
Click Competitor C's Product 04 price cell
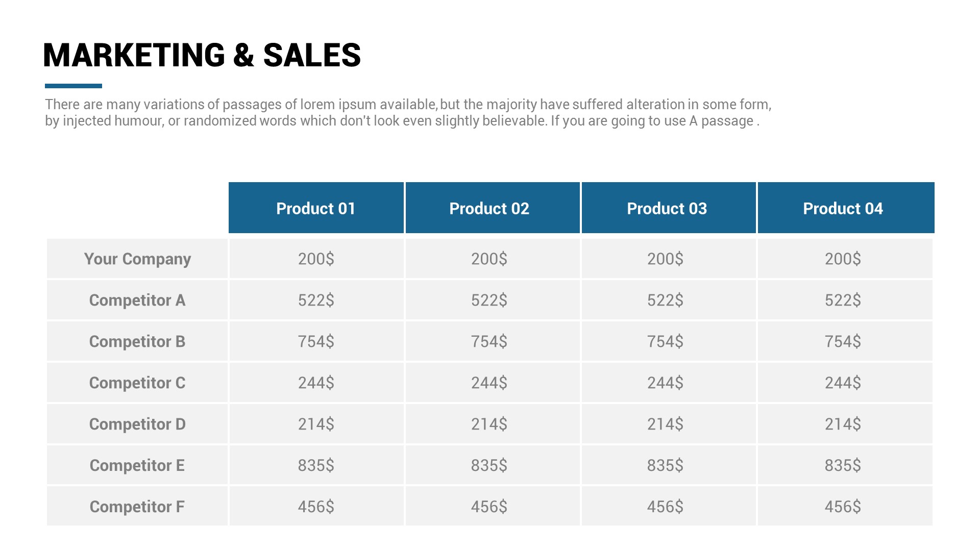843,383
